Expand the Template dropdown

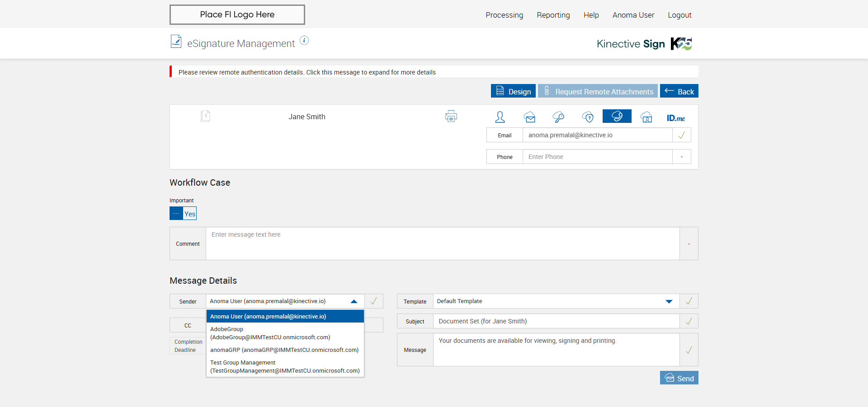pos(669,301)
